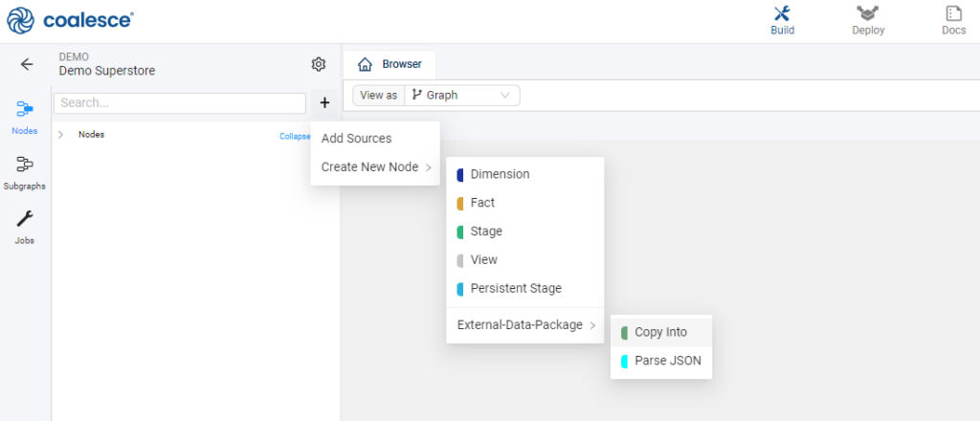Open the Deploy section
Image resolution: width=980 pixels, height=421 pixels.
(x=868, y=20)
